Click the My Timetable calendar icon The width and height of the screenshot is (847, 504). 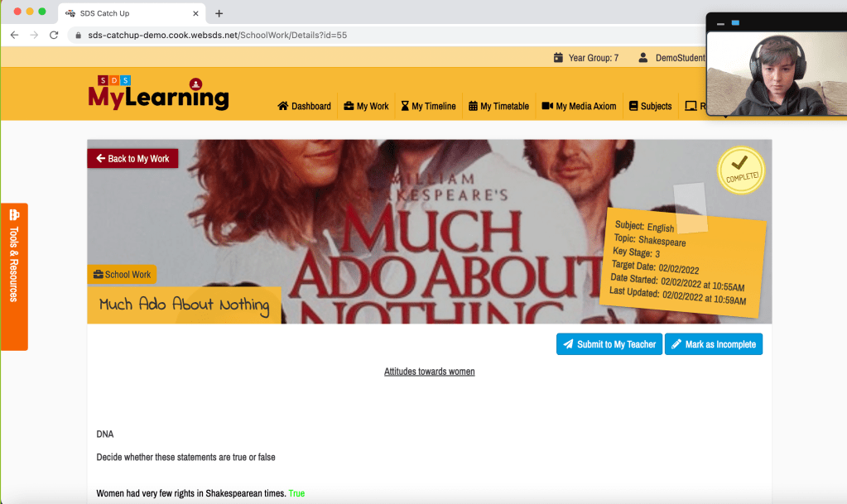473,106
